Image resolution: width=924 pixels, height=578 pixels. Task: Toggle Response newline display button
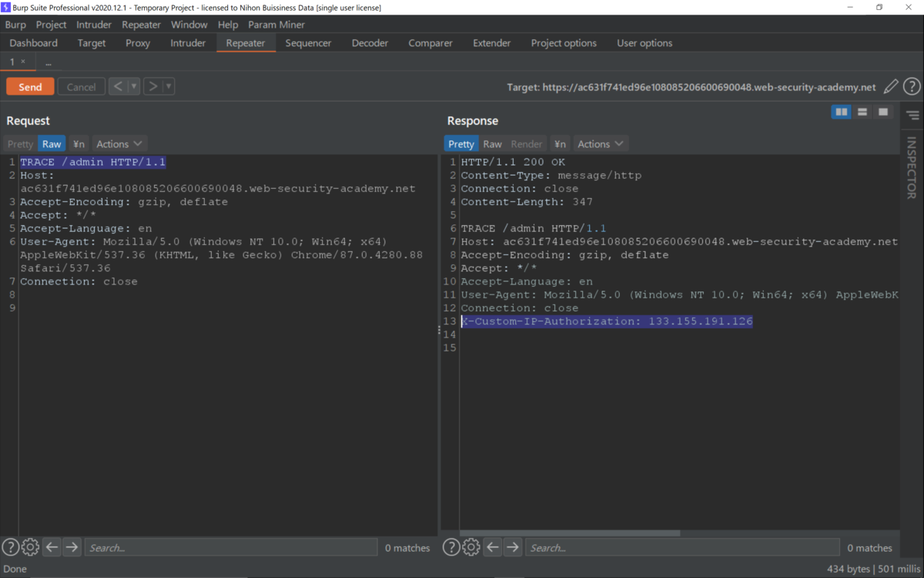point(560,144)
